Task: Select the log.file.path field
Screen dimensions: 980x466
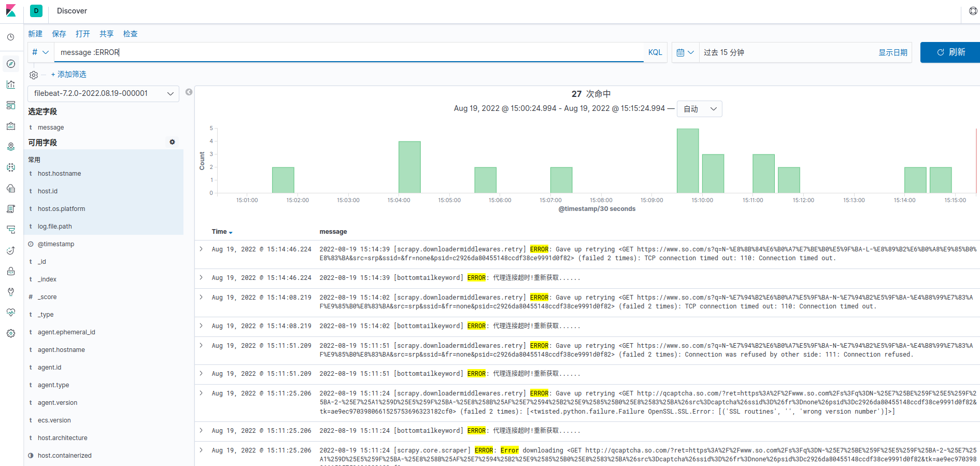Action: (54, 227)
